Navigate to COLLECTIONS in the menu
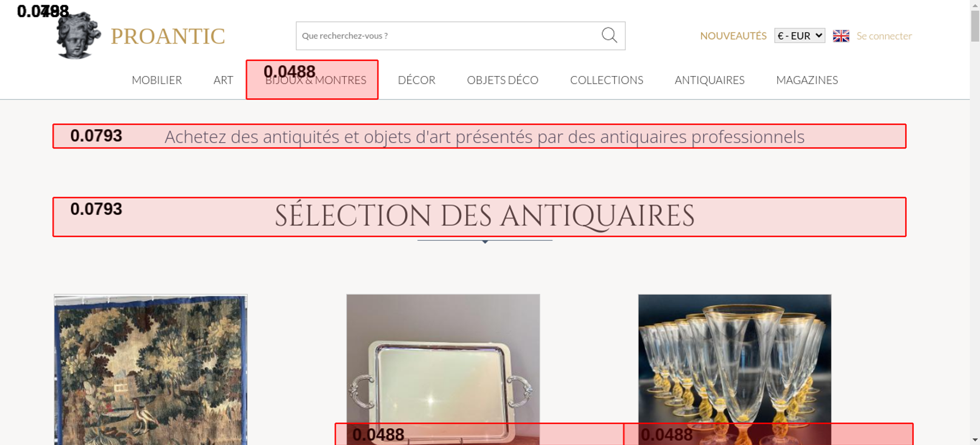Screen dimensions: 980x445 [x=606, y=80]
